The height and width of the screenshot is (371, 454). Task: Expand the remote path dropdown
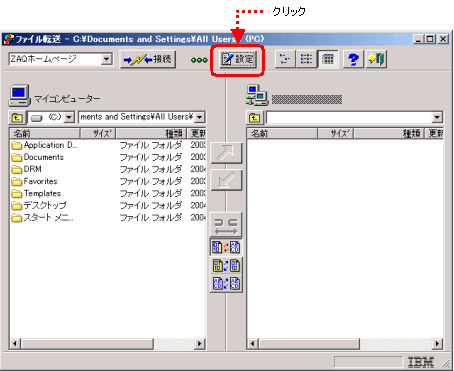click(437, 117)
